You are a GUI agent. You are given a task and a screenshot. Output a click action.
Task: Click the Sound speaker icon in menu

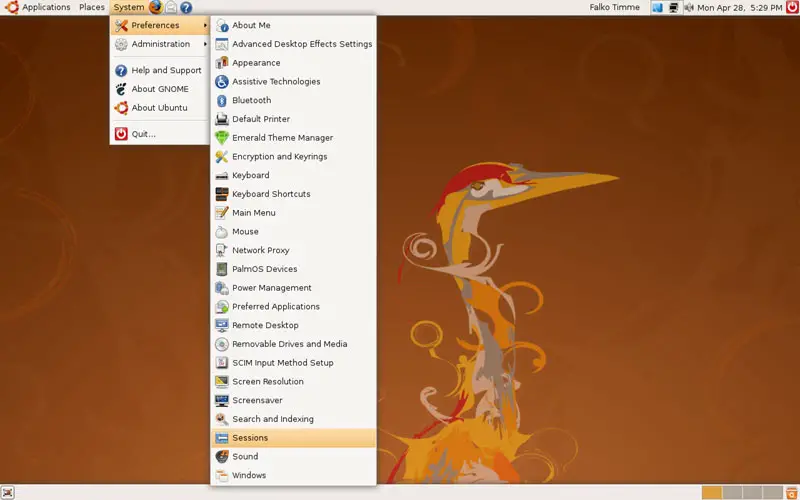[x=222, y=457]
